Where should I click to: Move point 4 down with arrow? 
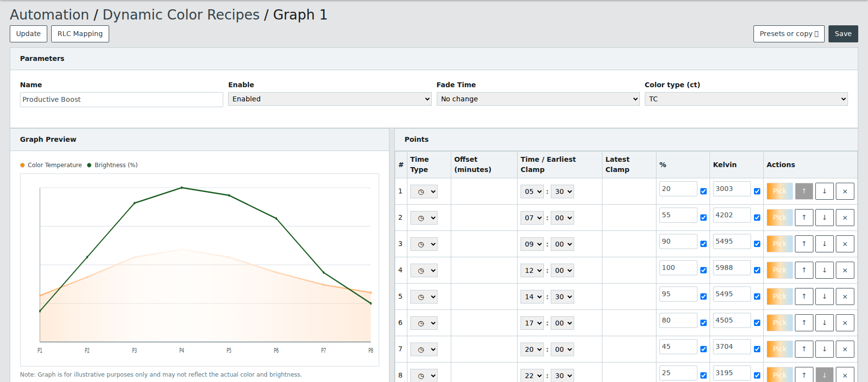[x=824, y=270]
